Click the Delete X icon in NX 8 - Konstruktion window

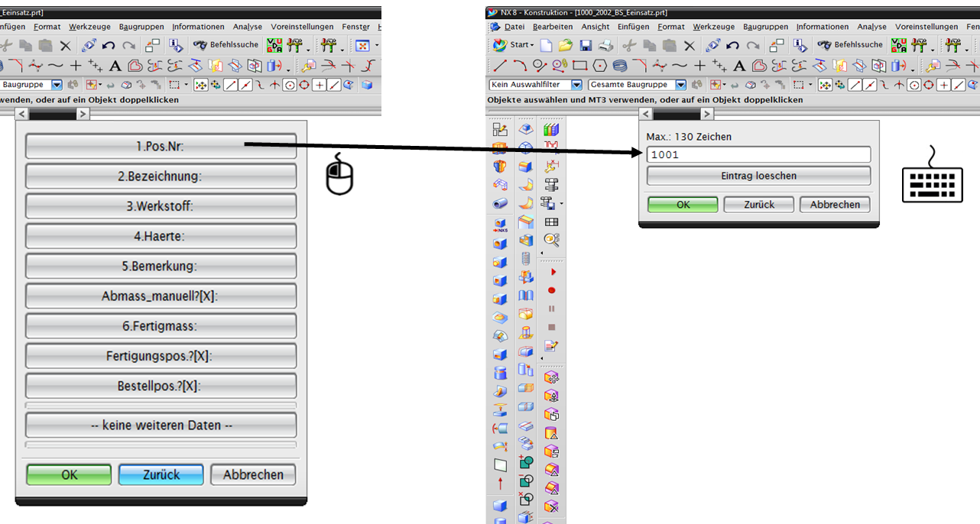[690, 45]
